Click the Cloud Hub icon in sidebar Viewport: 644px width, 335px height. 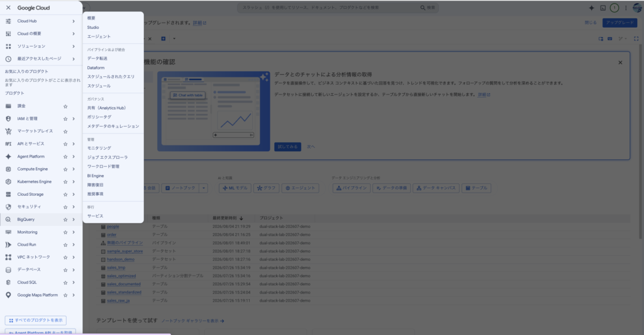pyautogui.click(x=8, y=21)
